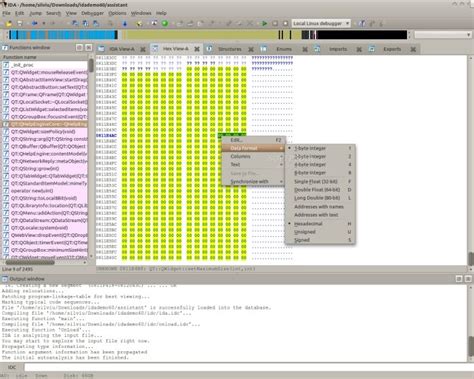Click the Exports tab icon
Screen dimensions: 474x379
click(371, 49)
